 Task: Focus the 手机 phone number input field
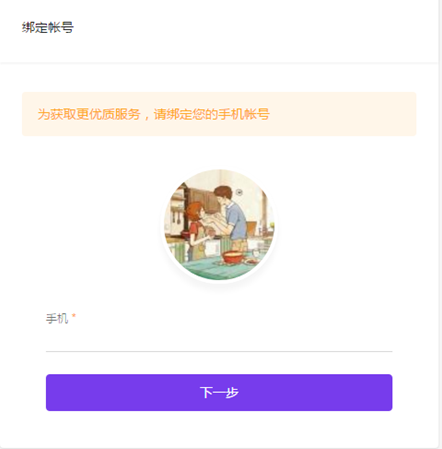click(219, 340)
